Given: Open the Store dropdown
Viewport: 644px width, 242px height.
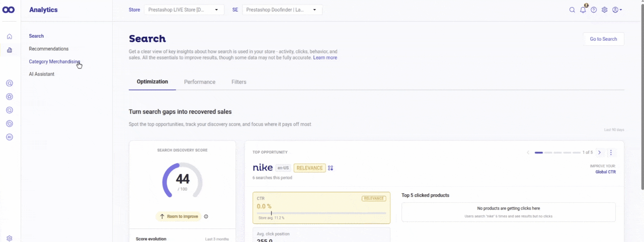Looking at the screenshot, I should 184,10.
